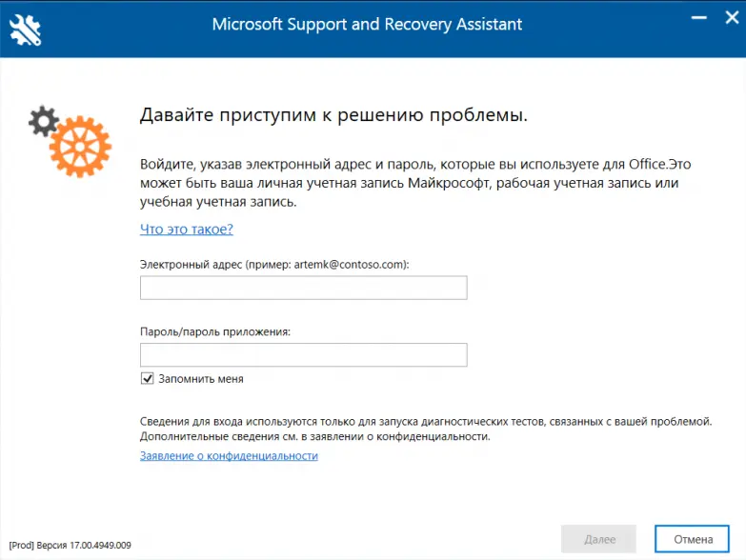Uncheck the Запомнить меня checkbox
Viewport: 746px width, 560px height.
click(x=148, y=378)
